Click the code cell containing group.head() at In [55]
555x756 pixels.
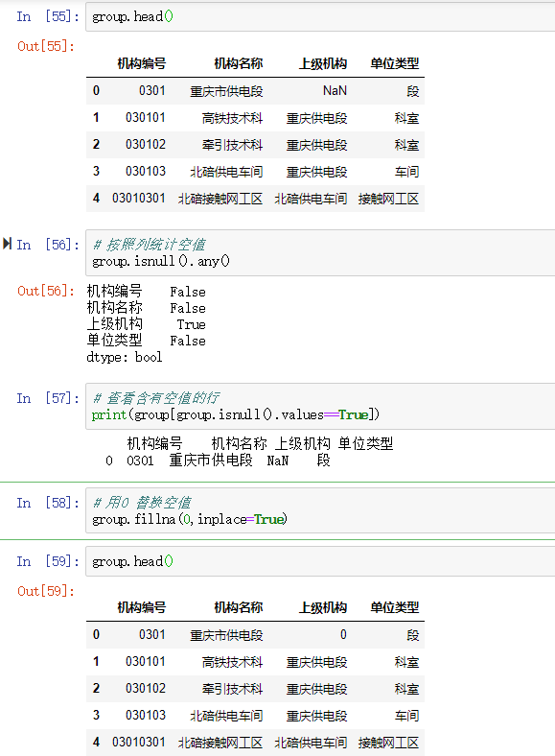[x=320, y=17]
